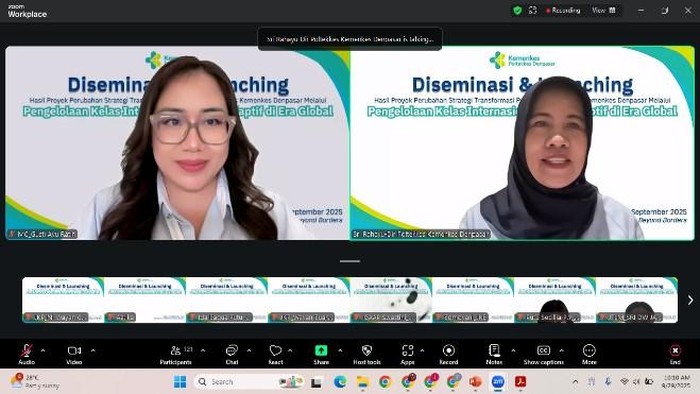Toggle Show captions CC icon
Image resolution: width=700 pixels, height=394 pixels.
(543, 351)
